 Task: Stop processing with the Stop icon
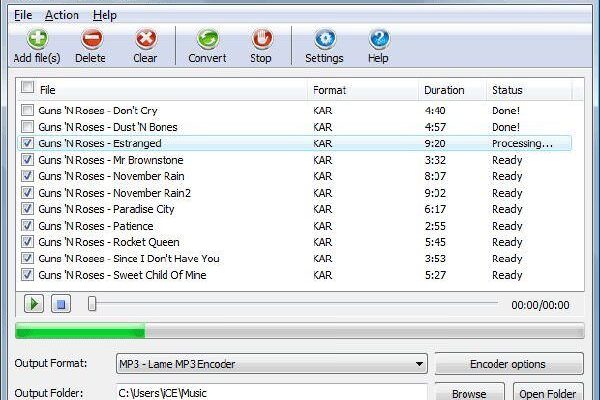point(261,40)
